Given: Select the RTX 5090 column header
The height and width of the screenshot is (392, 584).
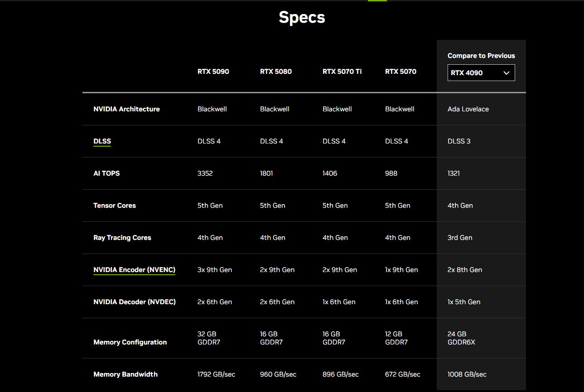Looking at the screenshot, I should click(x=213, y=72).
